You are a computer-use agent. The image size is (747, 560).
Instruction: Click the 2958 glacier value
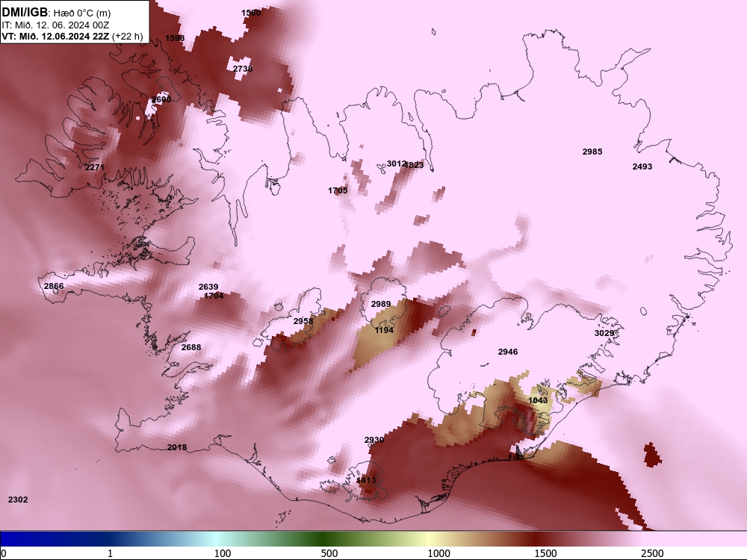pos(303,321)
